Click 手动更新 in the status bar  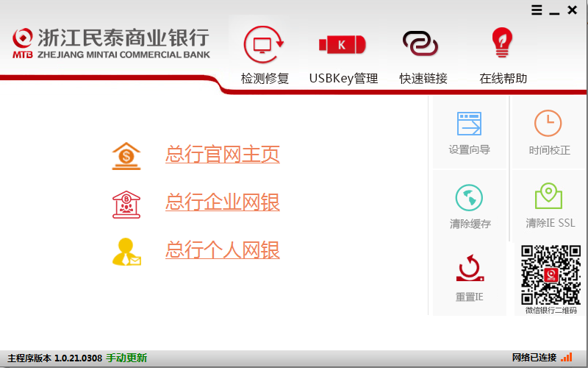(126, 358)
